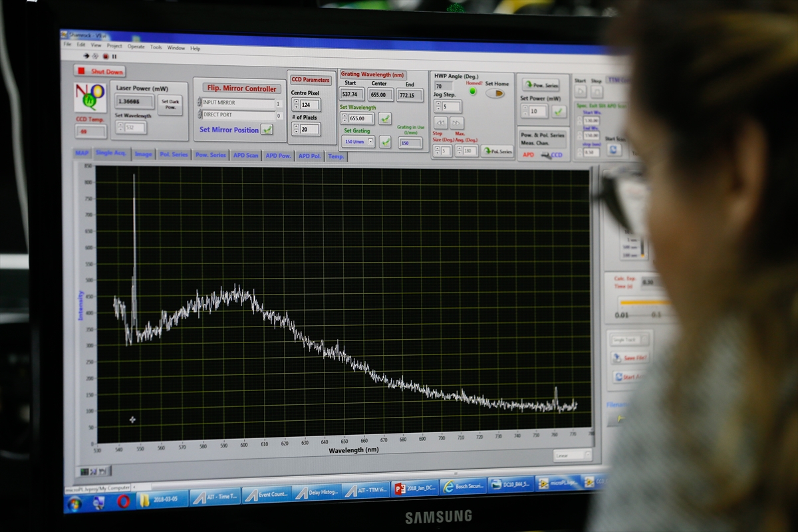Open the Set Grating 150 l/mm dropdown

click(x=358, y=142)
